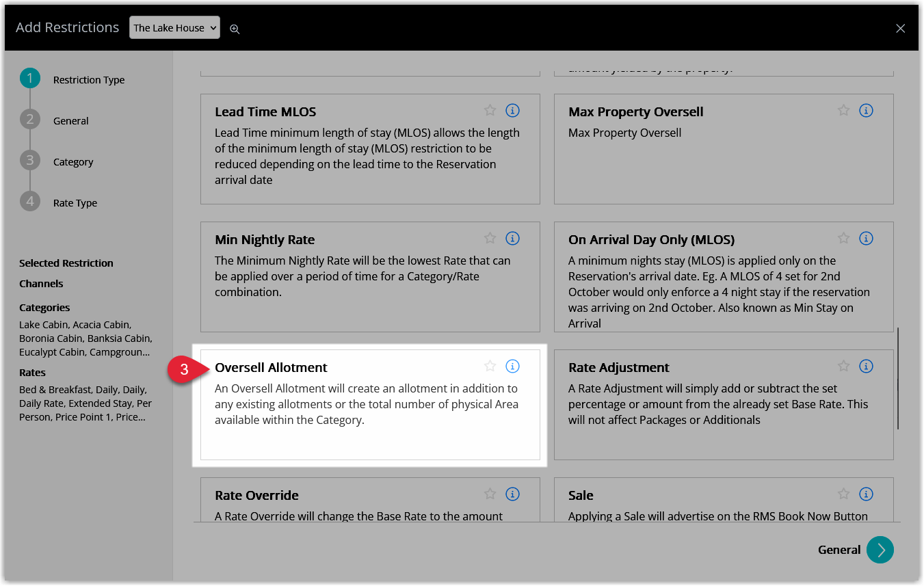
Task: Select the Sale card title
Action: 581,495
